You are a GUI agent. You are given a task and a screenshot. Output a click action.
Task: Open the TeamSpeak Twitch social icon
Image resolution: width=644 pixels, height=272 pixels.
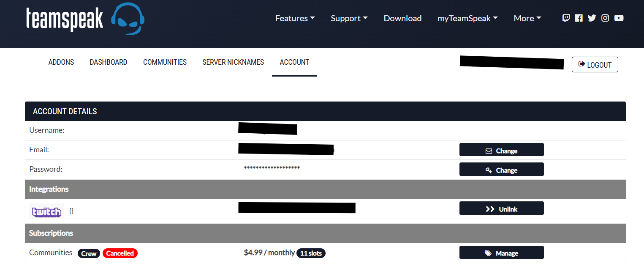[x=566, y=18]
